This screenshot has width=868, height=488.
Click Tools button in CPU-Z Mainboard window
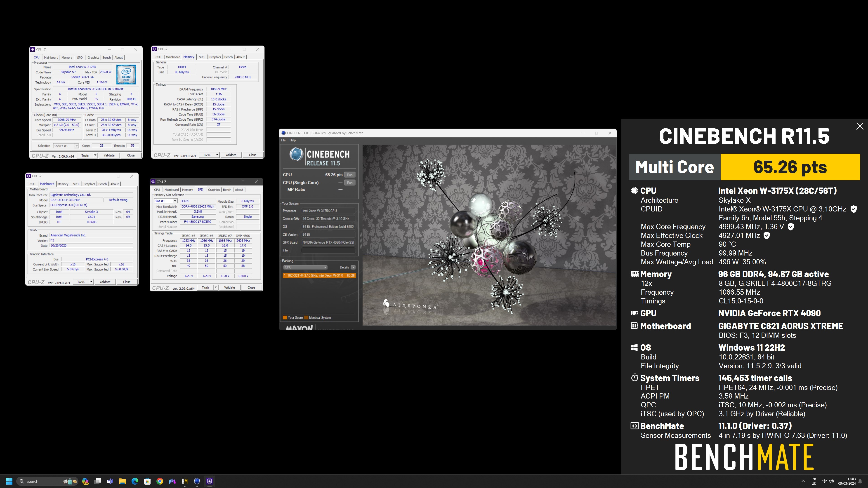coord(81,282)
